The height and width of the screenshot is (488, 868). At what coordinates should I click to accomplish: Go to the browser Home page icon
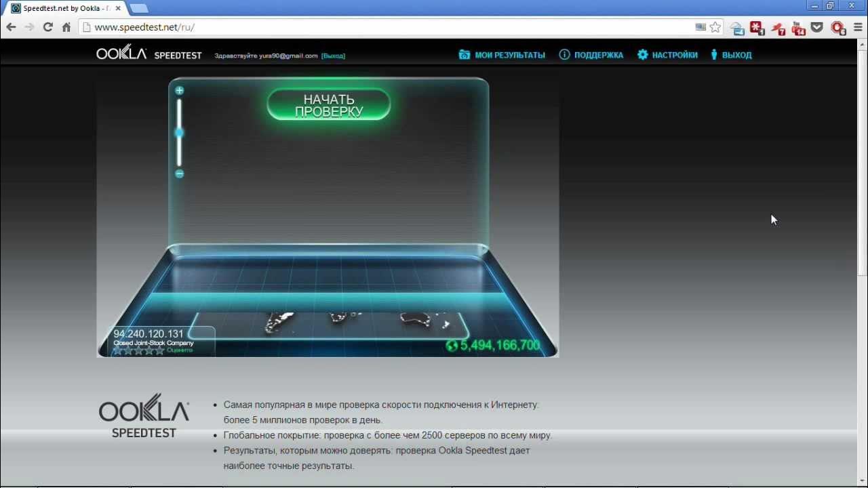pos(66,27)
